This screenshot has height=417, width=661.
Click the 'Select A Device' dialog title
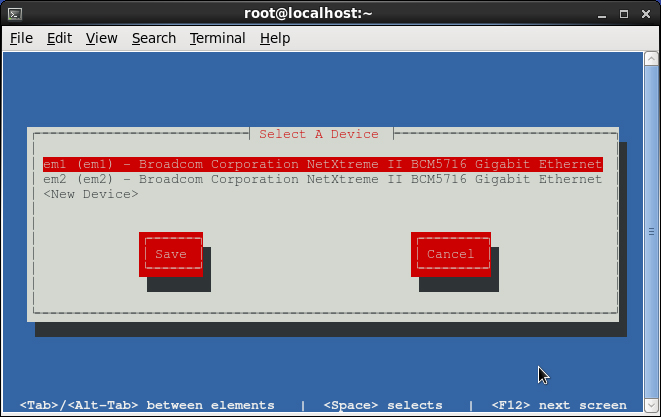click(x=319, y=134)
